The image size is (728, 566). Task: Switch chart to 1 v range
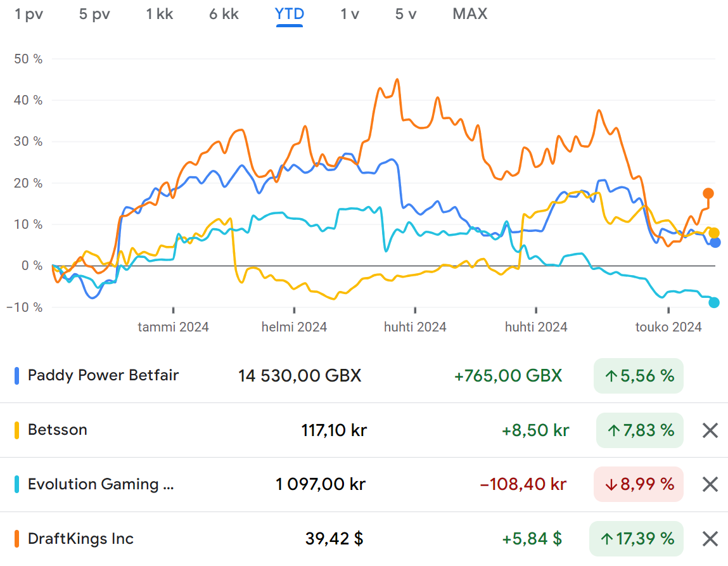pos(350,14)
